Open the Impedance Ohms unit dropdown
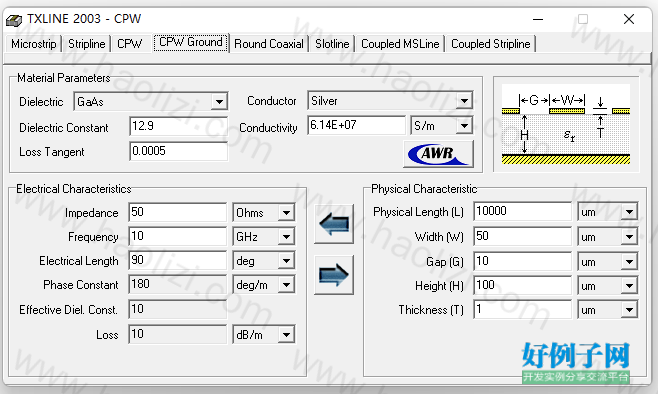658x394 pixels. 287,213
